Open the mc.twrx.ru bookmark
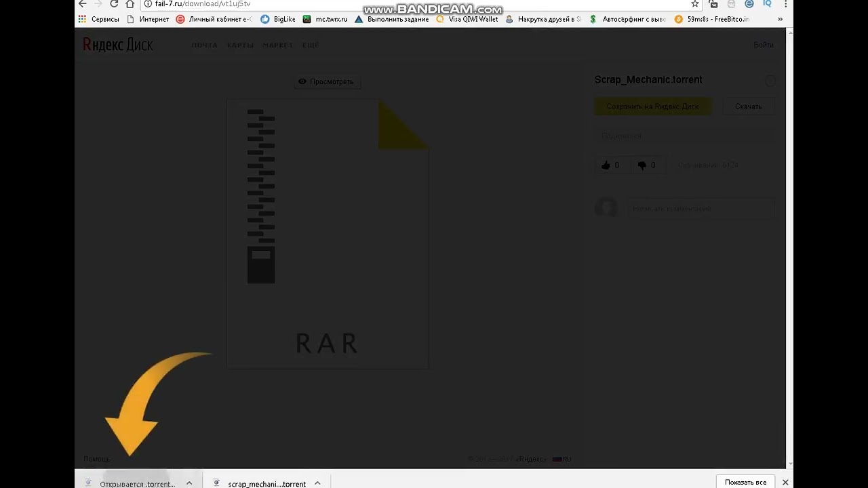The width and height of the screenshot is (868, 488). 325,19
